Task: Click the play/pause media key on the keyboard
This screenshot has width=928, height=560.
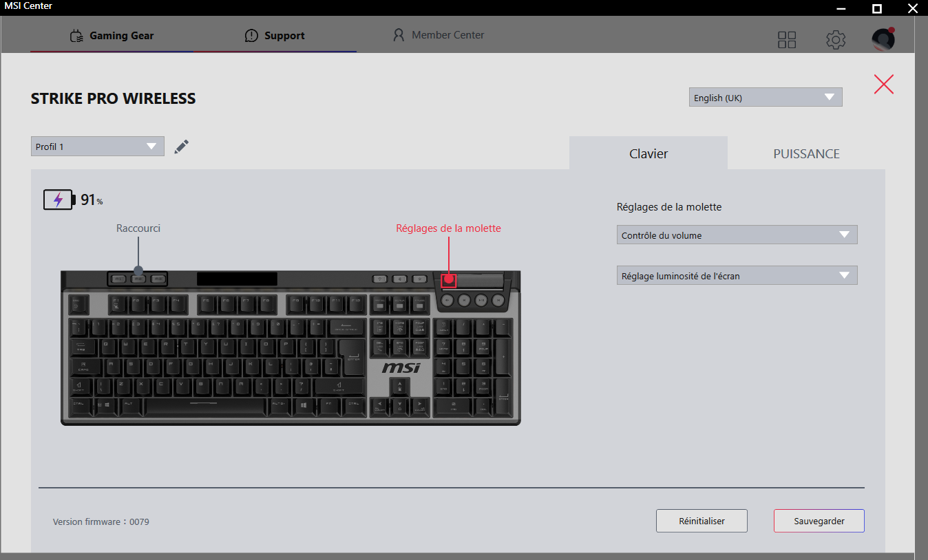Action: tap(481, 300)
